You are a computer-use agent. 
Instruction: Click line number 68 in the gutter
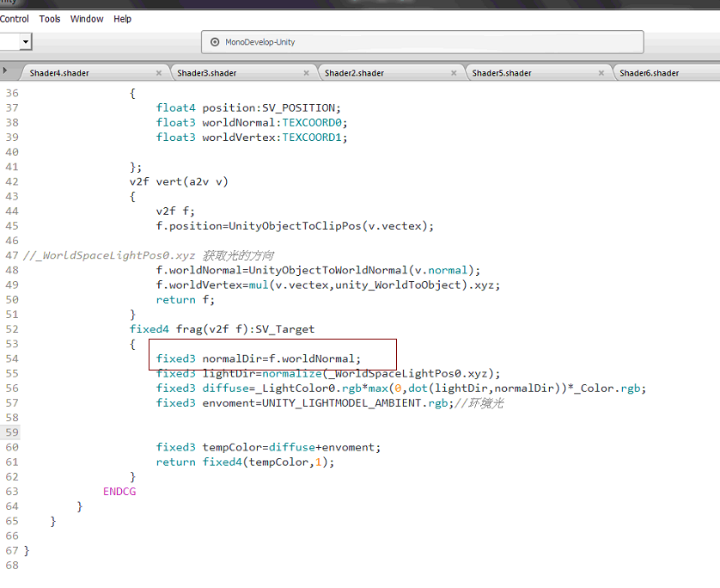pos(12,566)
